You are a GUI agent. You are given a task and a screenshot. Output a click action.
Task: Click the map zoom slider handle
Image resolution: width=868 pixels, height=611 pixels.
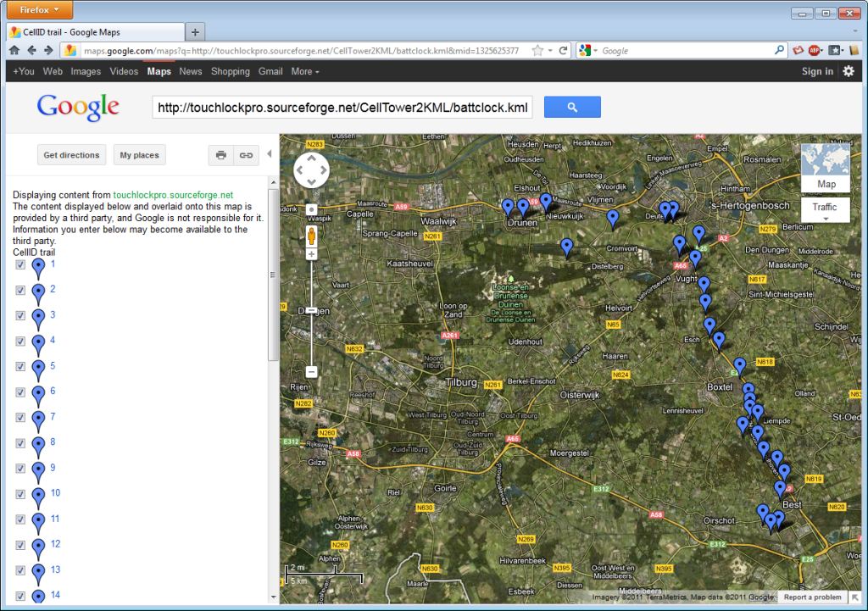pos(311,311)
